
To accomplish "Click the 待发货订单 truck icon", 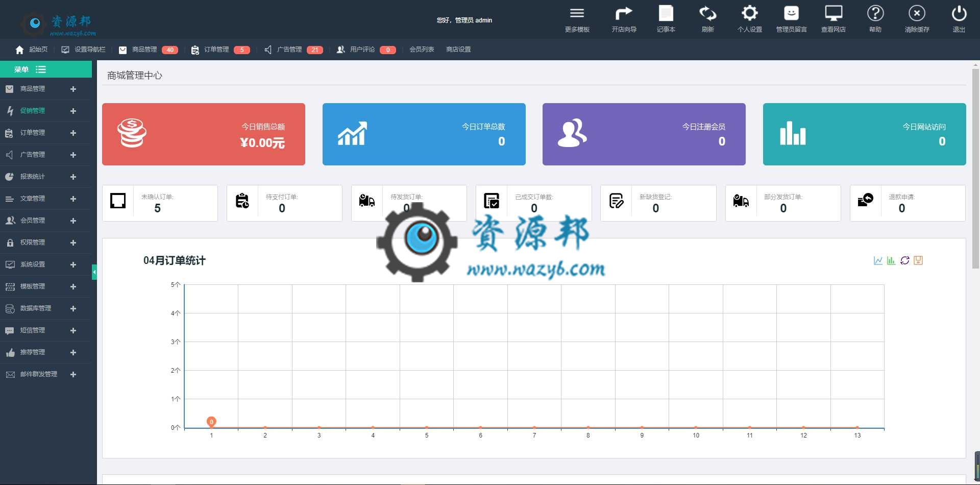I will (x=367, y=201).
